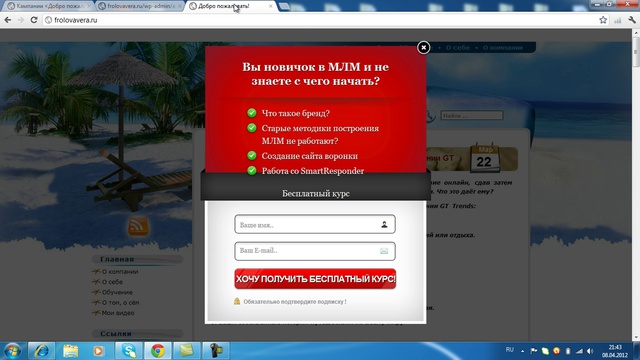Image resolution: width=640 pixels, height=360 pixels.
Task: Open Chrome wrench settings menu
Action: [632, 20]
